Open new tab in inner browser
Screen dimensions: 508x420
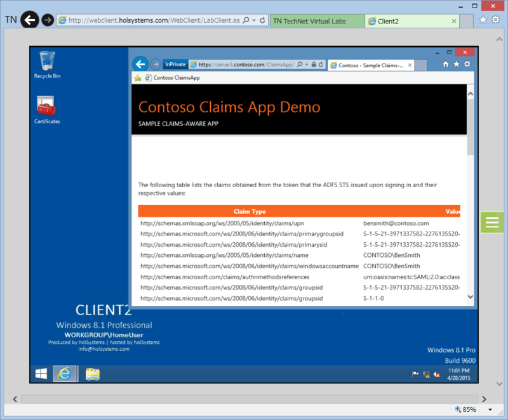click(x=421, y=65)
